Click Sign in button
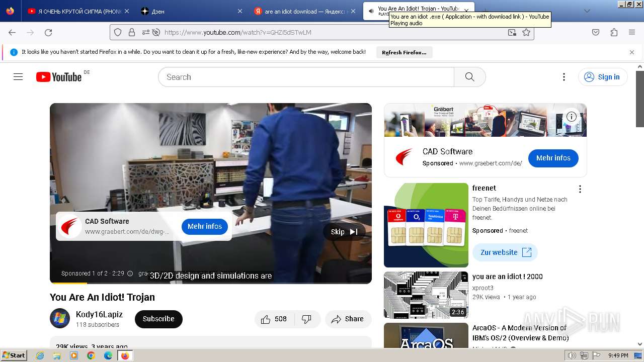 tap(603, 77)
